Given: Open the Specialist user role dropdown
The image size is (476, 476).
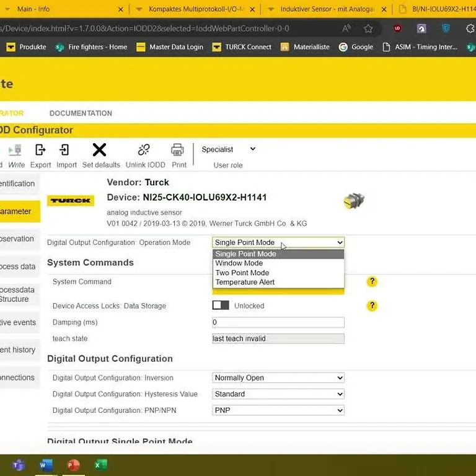Looking at the screenshot, I should click(x=228, y=149).
